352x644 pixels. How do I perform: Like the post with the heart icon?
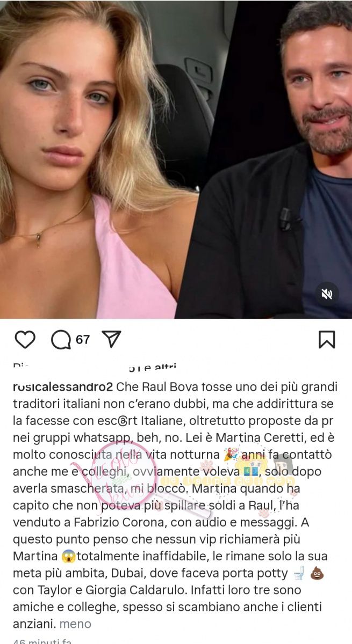coord(25,340)
